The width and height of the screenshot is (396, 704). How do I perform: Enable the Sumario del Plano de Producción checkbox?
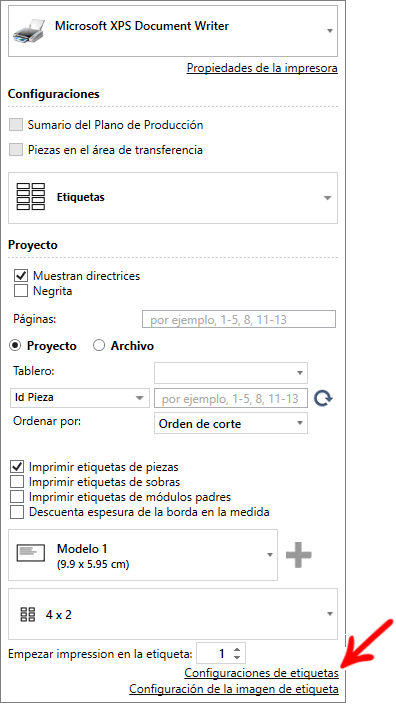tap(16, 125)
